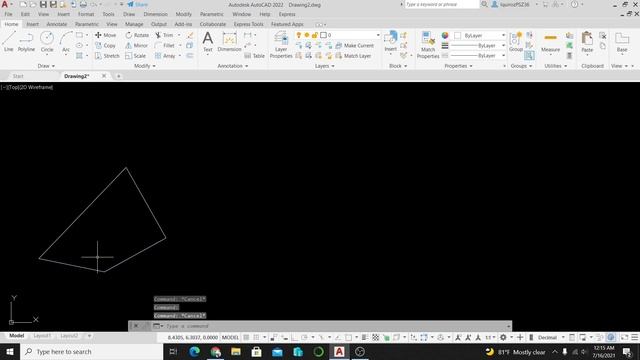Toggle snap mode in status bar

[256, 337]
